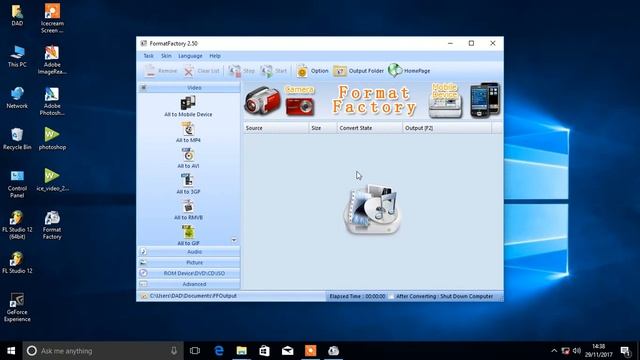This screenshot has width=640, height=360.
Task: Select All to Mobile Device converter
Action: 188,106
